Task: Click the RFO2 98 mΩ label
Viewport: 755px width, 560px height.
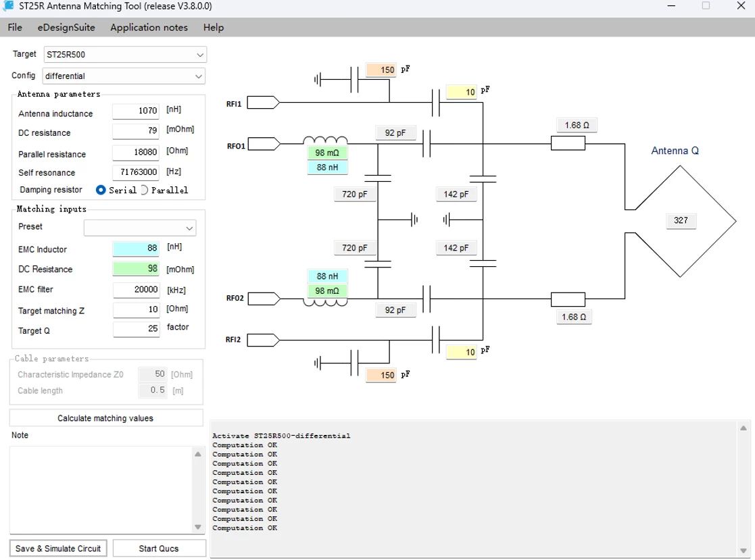Action: 327,290
